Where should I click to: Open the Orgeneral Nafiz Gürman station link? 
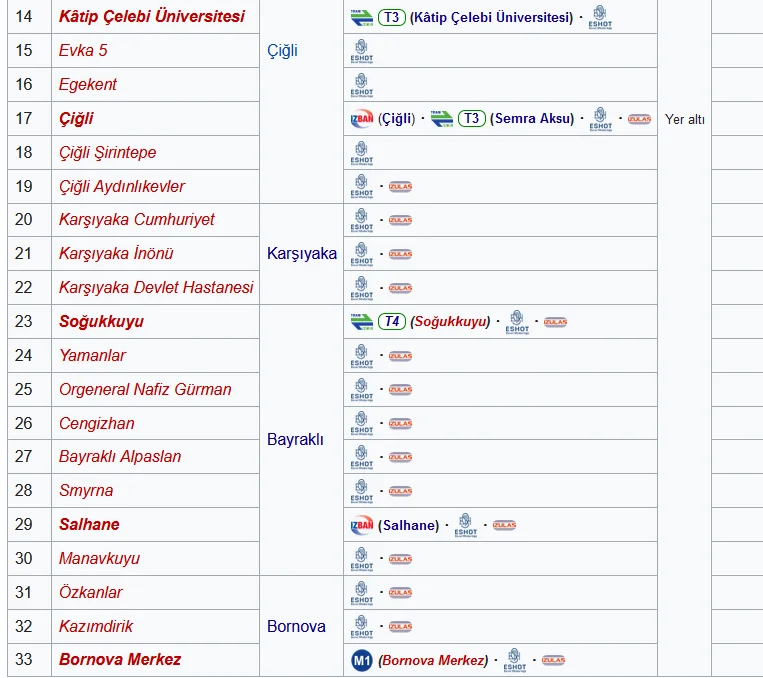click(145, 390)
